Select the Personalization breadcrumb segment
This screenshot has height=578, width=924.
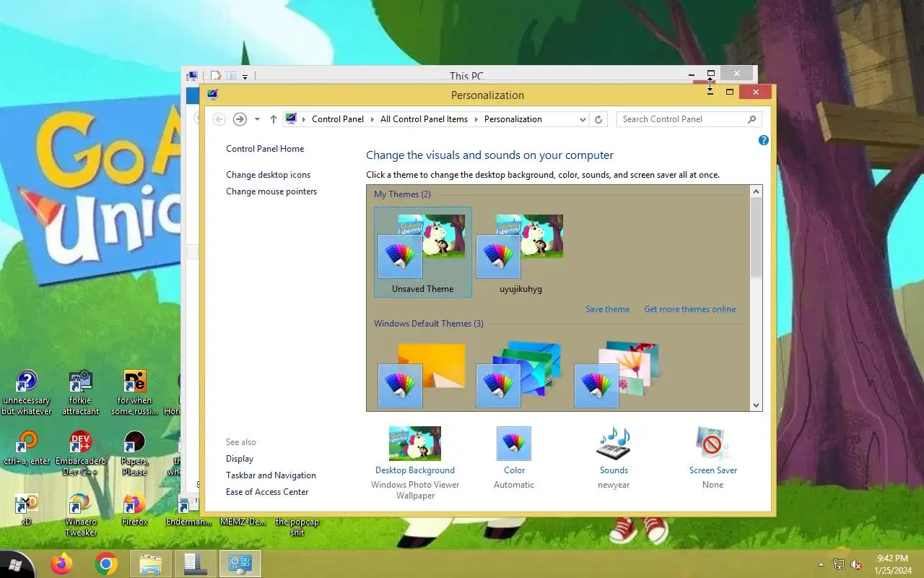[x=513, y=119]
